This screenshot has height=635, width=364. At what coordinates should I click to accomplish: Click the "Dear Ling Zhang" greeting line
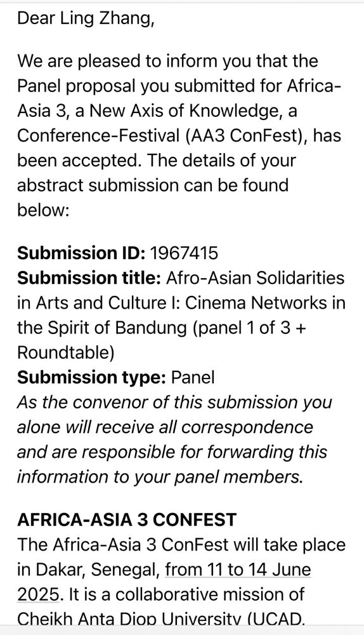click(x=86, y=19)
